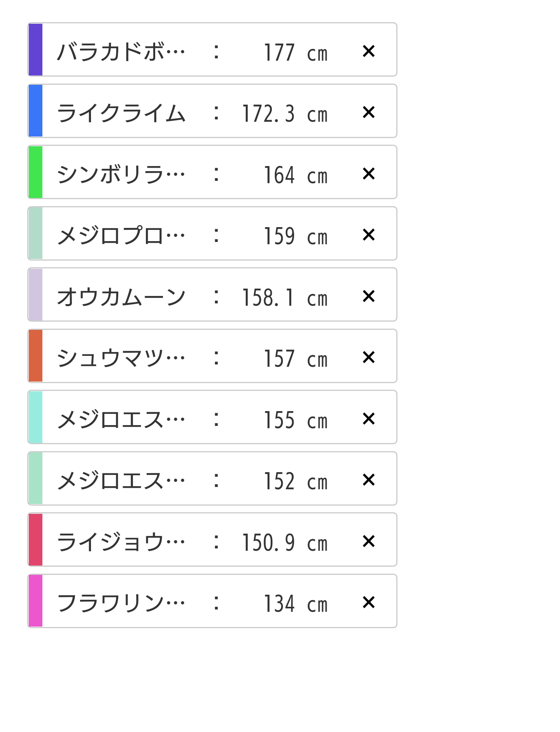Remove the 155 cm メジロエス… entry
This screenshot has height=732, width=560.
coord(368,419)
